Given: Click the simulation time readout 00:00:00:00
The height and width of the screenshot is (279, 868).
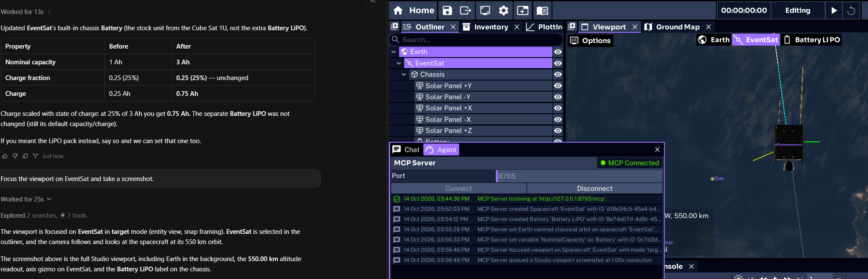Looking at the screenshot, I should [744, 10].
